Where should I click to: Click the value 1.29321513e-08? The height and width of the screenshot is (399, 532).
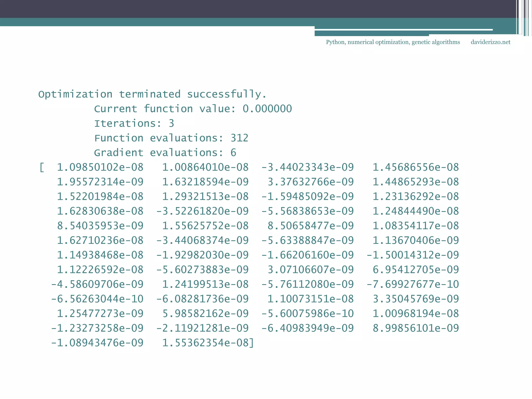pos(205,196)
